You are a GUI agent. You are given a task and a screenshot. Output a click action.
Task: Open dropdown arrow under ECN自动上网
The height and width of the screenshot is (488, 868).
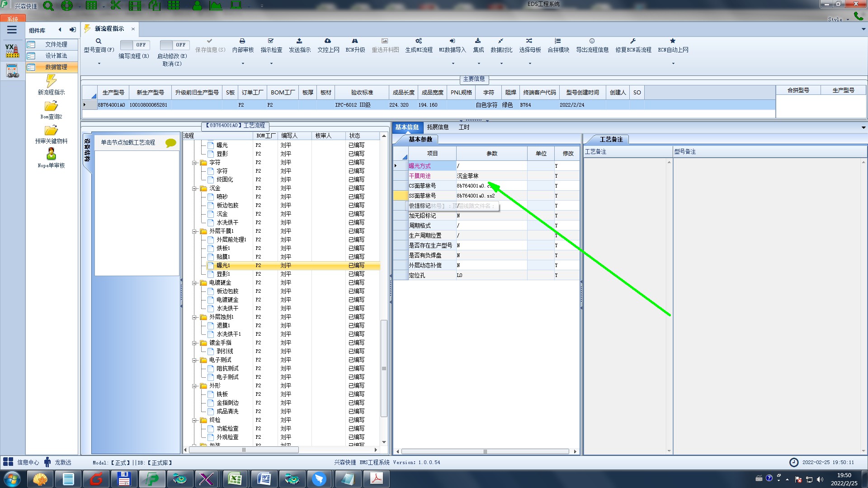point(673,63)
